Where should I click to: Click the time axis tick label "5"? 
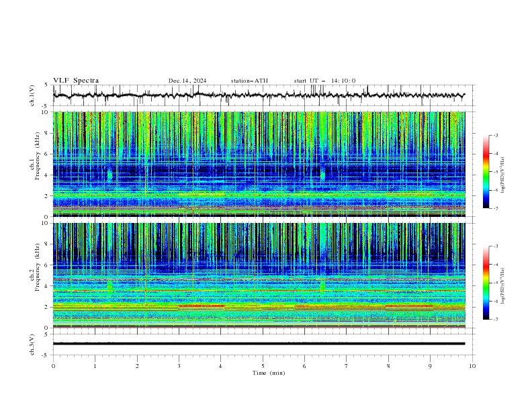pos(263,366)
